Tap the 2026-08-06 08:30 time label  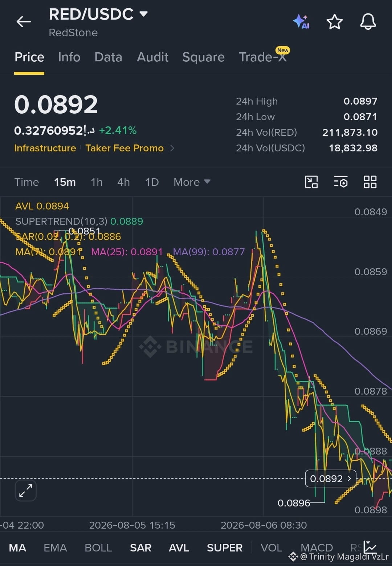tap(264, 525)
